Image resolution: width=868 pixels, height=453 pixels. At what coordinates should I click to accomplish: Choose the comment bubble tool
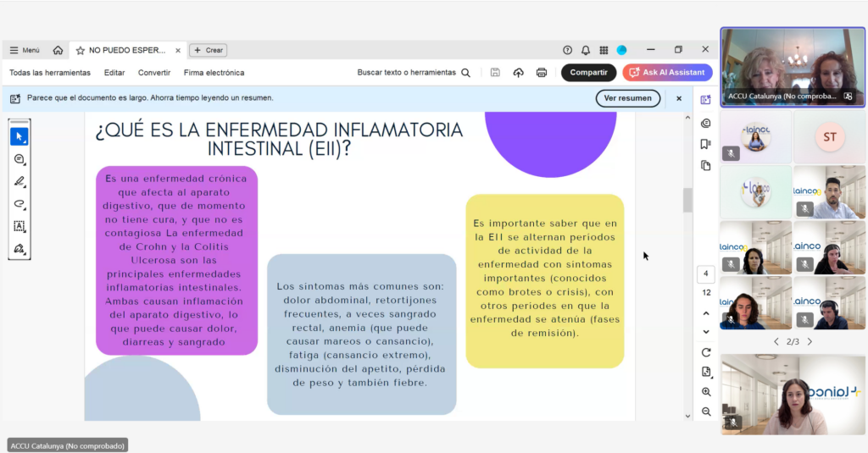coord(19,159)
